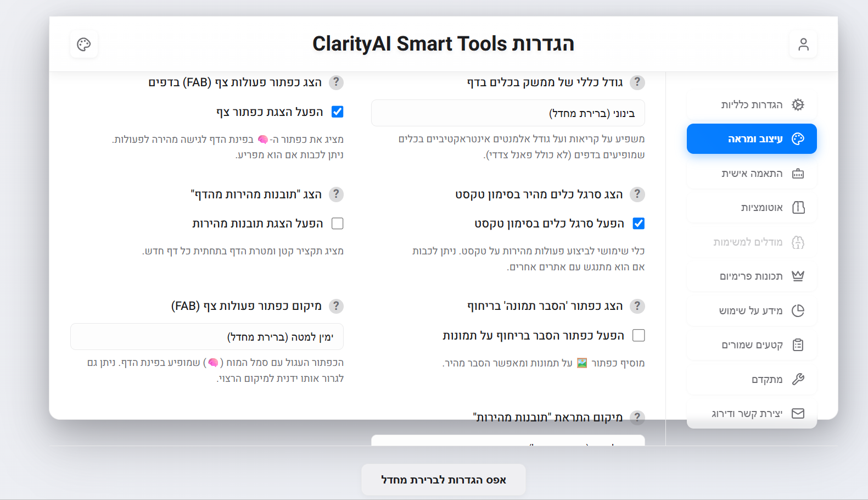
Task: Enable הפעל הצגת תובנות מהירות checkbox
Action: tap(338, 223)
